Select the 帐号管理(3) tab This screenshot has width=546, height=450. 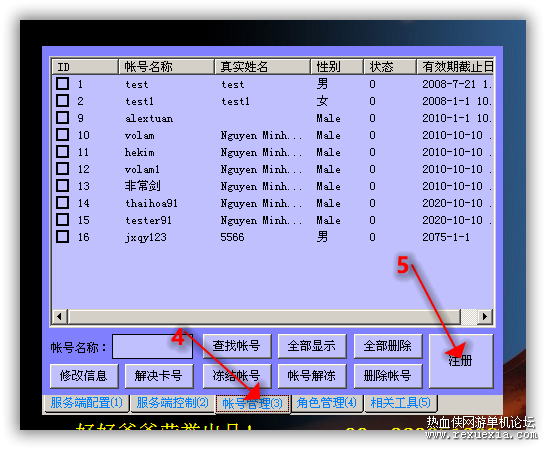click(253, 404)
